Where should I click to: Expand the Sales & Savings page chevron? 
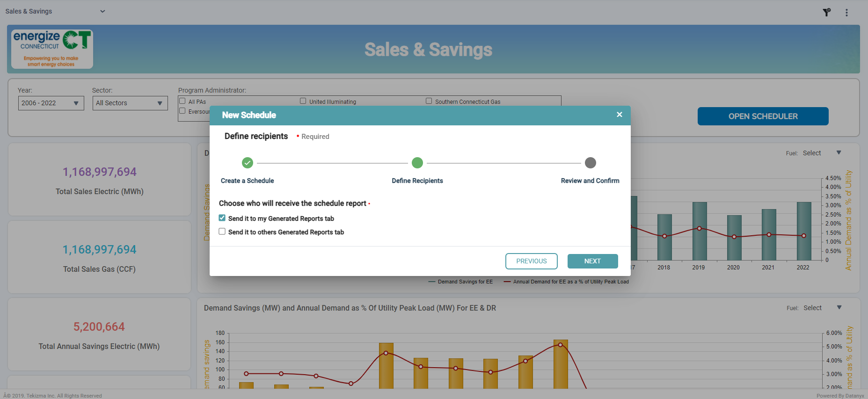click(x=102, y=11)
